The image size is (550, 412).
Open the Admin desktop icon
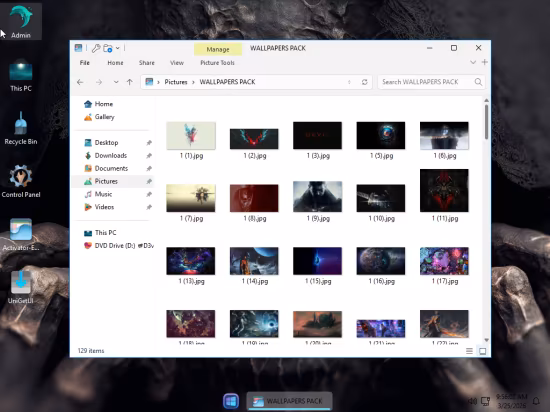[21, 21]
